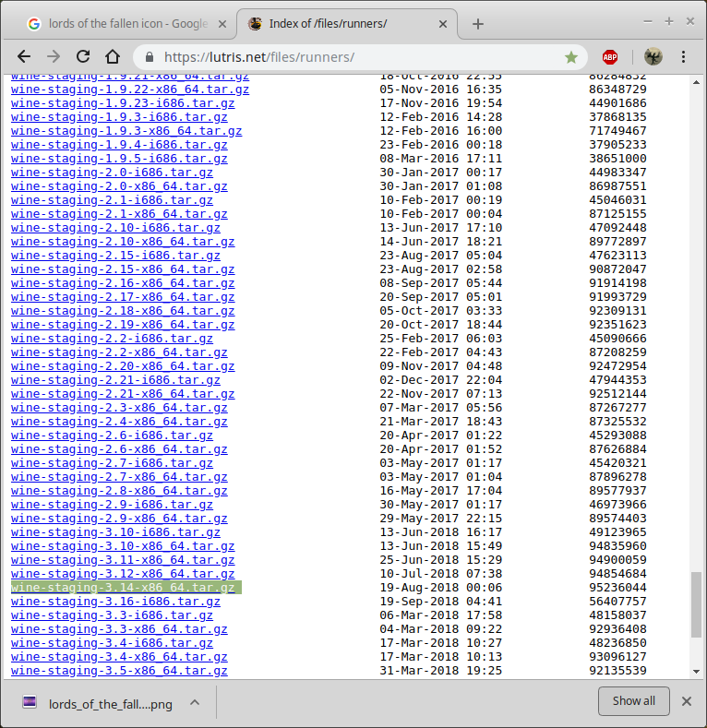The image size is (707, 728).
Task: Open wine-staging-2.19-x86_64.tar.gz link
Action: 123,325
